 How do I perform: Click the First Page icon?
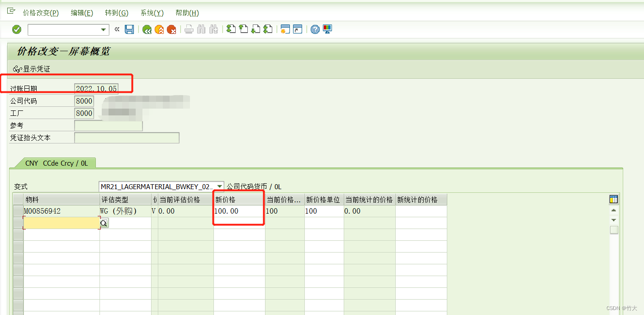[x=231, y=29]
